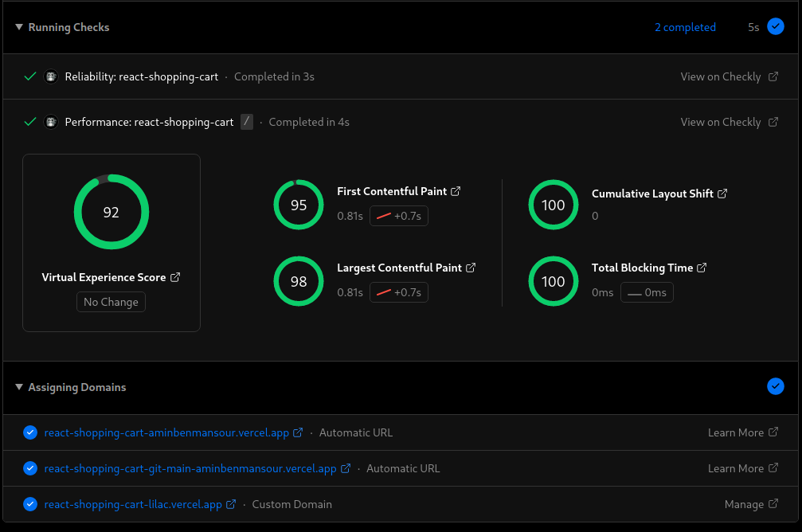Click the Cumulative Layout Shift score ring
802x532 pixels.
click(554, 205)
